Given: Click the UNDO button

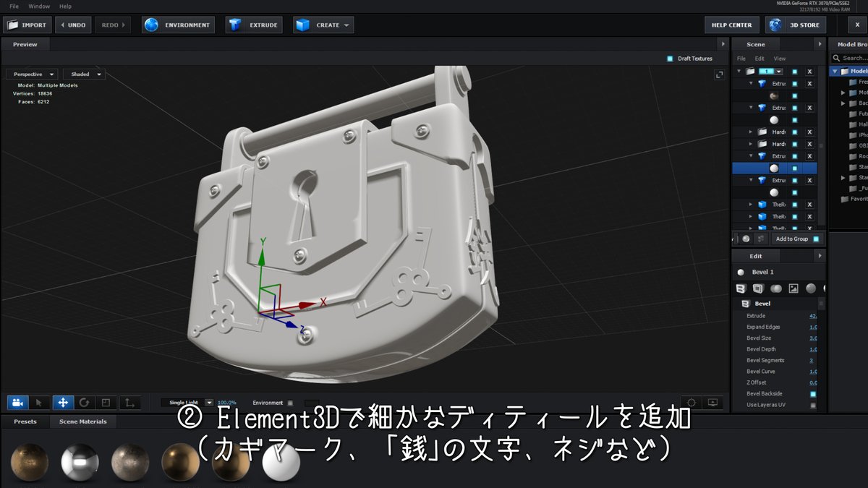Looking at the screenshot, I should click(72, 25).
